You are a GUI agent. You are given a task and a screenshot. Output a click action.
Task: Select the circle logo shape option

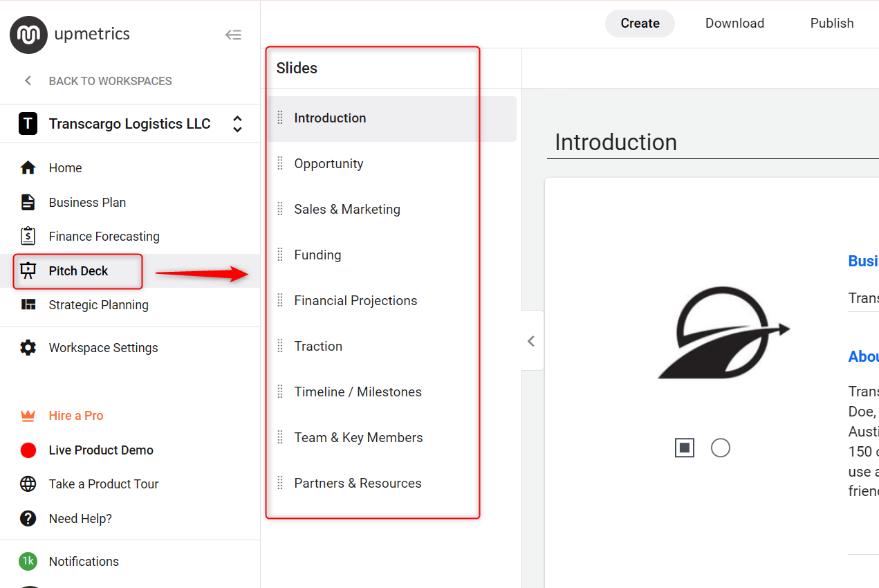click(721, 448)
